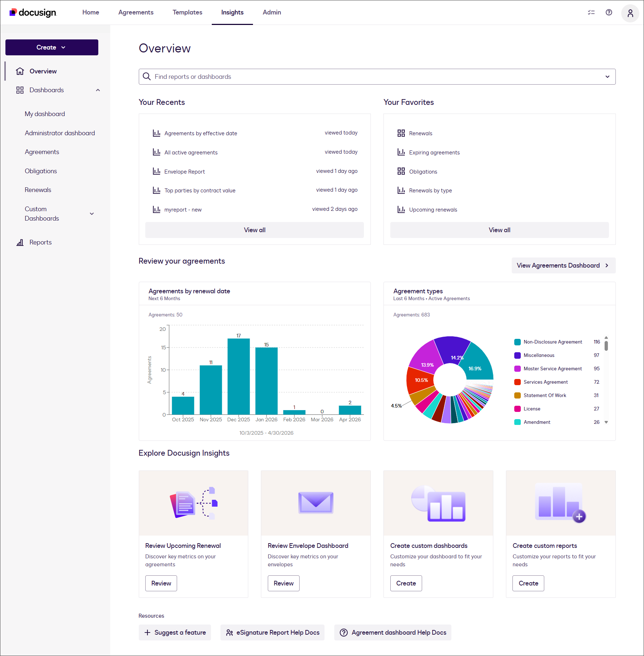Collapse the Dashboards section chevron

click(x=98, y=90)
